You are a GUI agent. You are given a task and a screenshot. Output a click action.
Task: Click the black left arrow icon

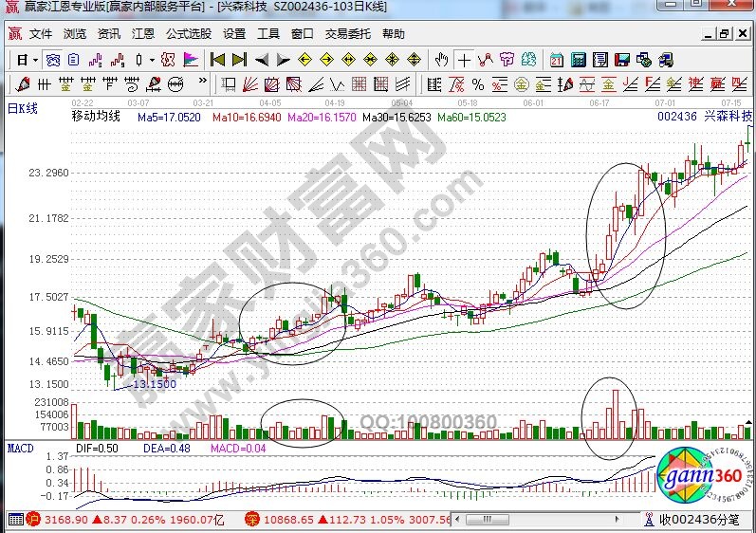pyautogui.click(x=263, y=59)
